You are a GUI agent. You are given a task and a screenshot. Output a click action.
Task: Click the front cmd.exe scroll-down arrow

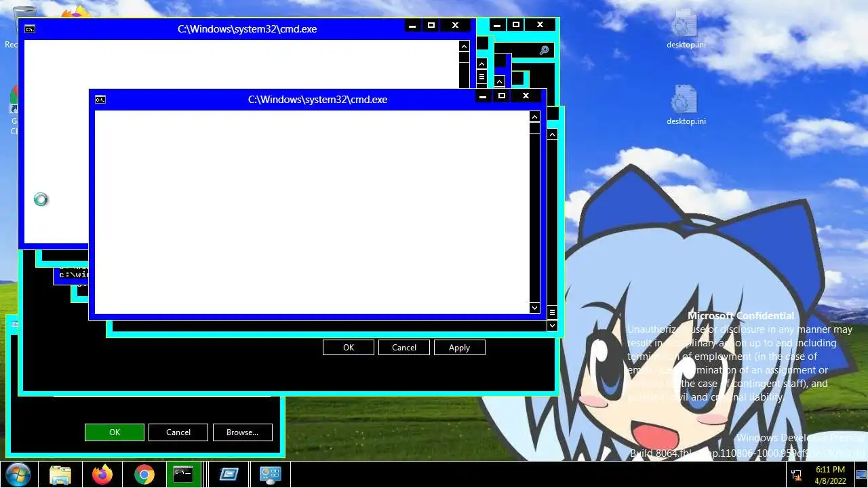coord(534,308)
